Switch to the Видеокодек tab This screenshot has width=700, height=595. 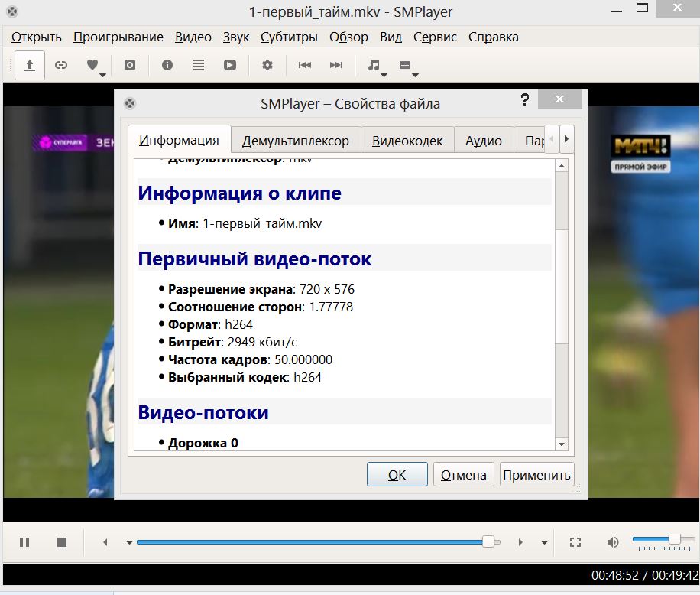[407, 141]
